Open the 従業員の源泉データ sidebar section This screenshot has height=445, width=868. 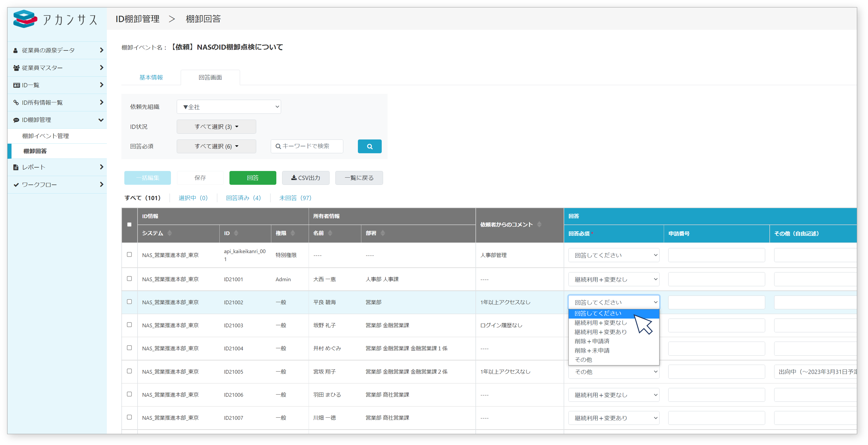pos(15,50)
